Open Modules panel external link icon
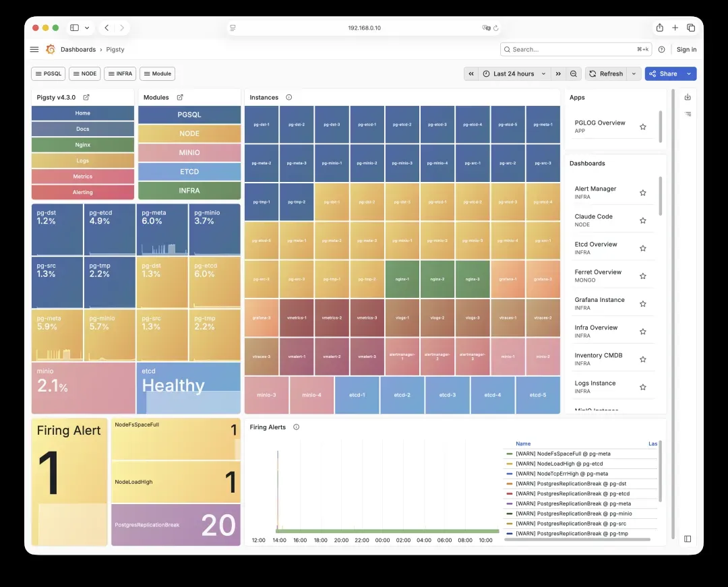Screen dimensions: 728x587 [x=180, y=98]
